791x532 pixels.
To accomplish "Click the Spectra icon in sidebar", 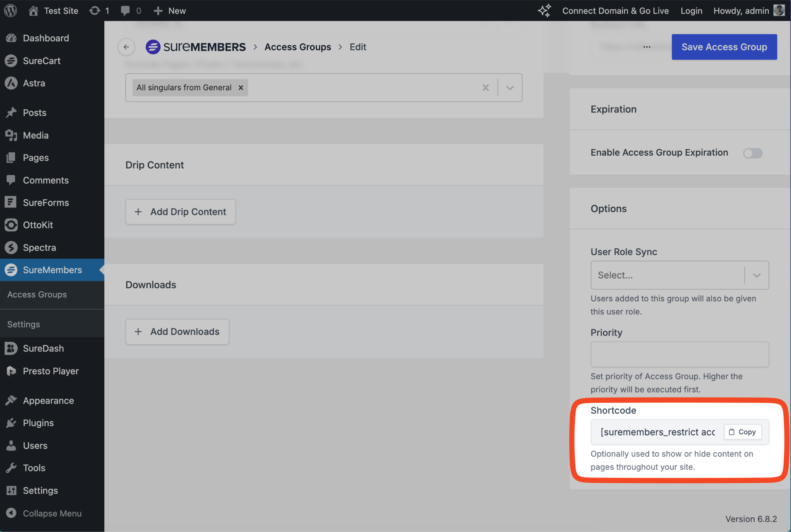I will click(11, 247).
